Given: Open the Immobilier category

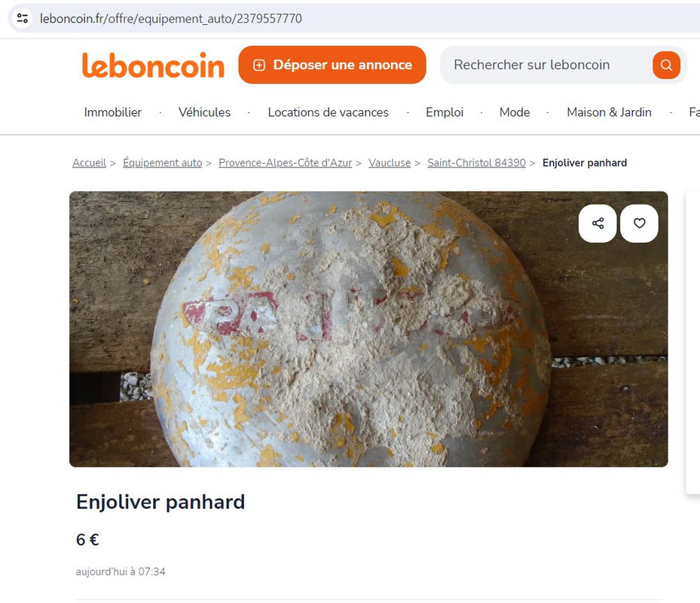Looking at the screenshot, I should point(112,112).
